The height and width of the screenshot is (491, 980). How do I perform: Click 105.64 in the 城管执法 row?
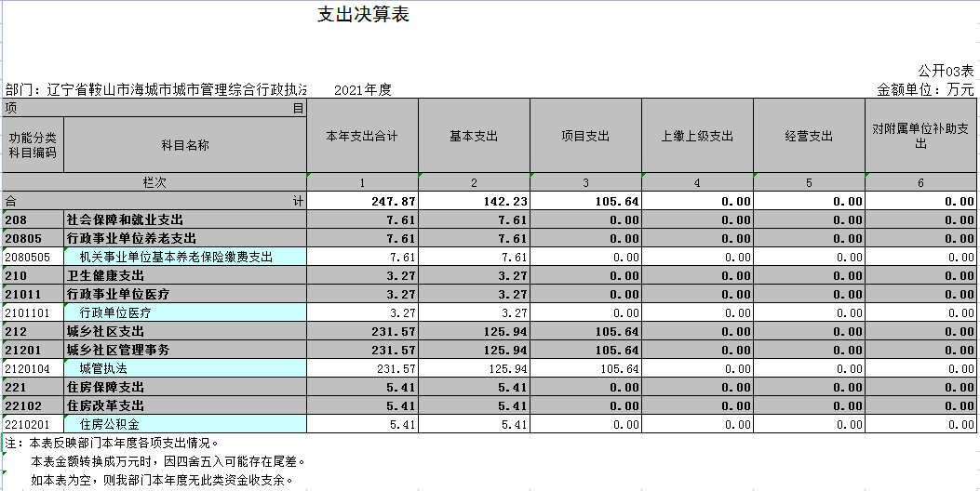coord(585,368)
